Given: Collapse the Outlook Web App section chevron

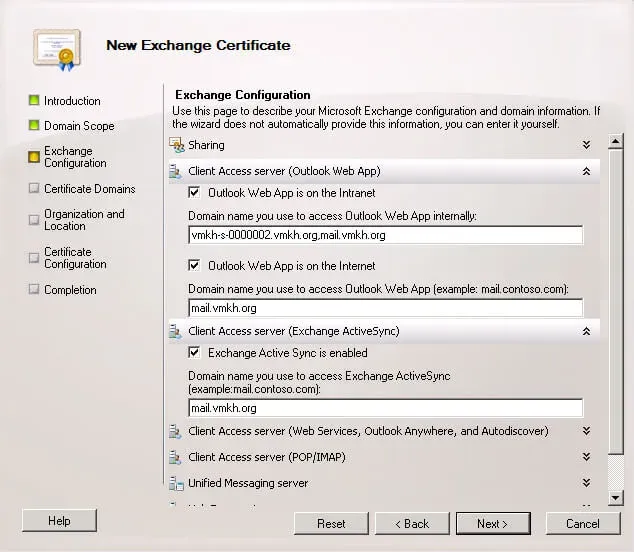Looking at the screenshot, I should coord(586,171).
